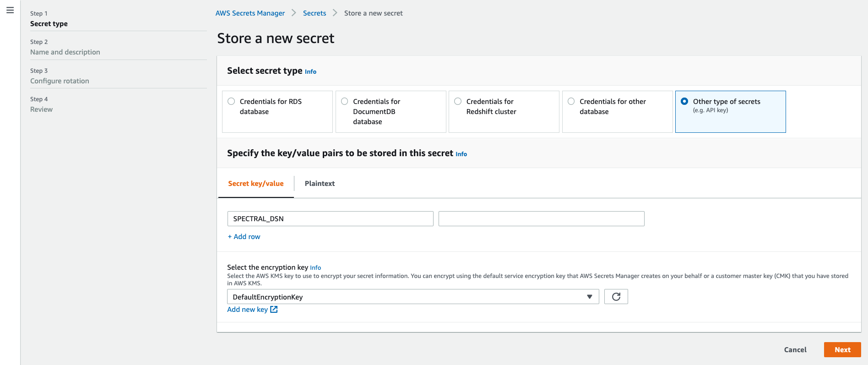Click the Store a new secret breadcrumb text
The image size is (868, 365).
pos(373,13)
